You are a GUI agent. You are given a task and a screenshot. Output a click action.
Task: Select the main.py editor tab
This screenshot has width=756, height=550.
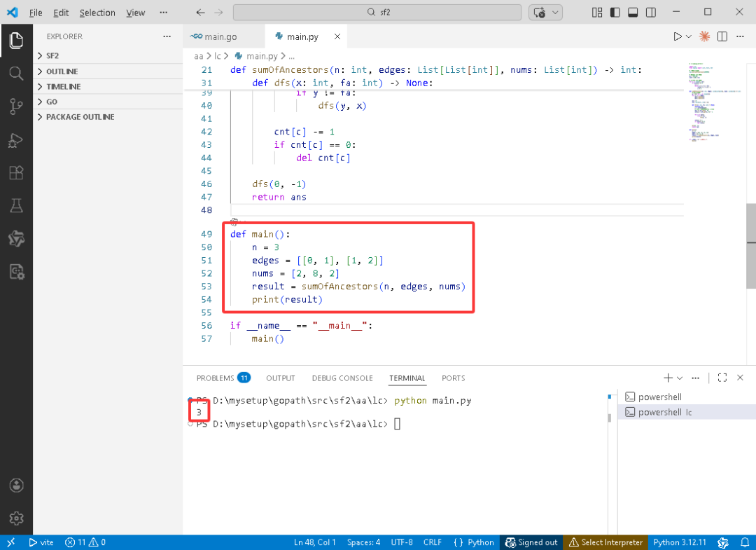[x=302, y=36]
